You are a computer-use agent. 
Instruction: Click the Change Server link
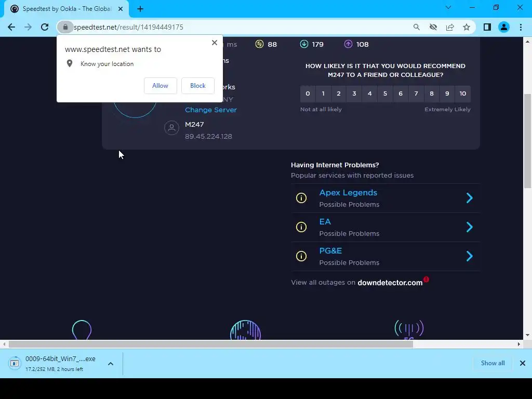pyautogui.click(x=211, y=110)
